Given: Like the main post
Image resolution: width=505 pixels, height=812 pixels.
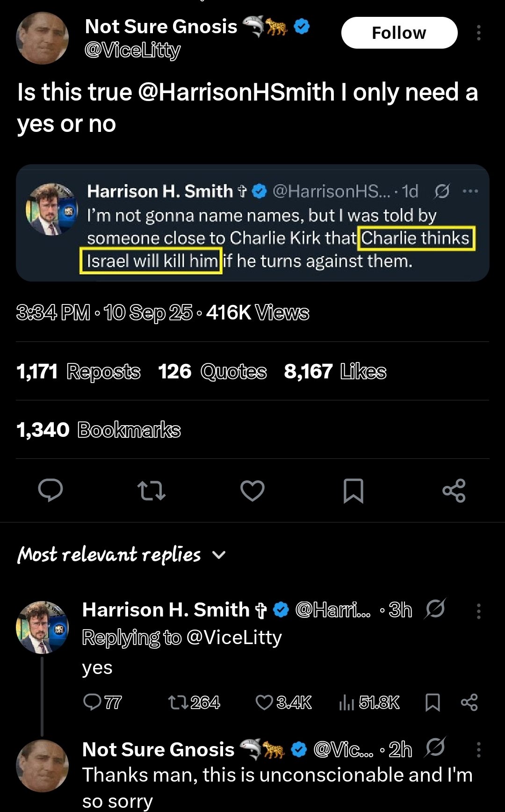Looking at the screenshot, I should [x=252, y=490].
